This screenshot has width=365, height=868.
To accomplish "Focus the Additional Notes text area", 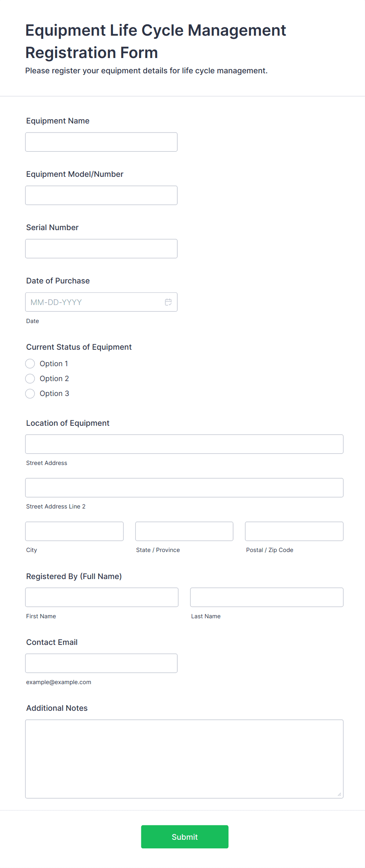I will (x=184, y=759).
